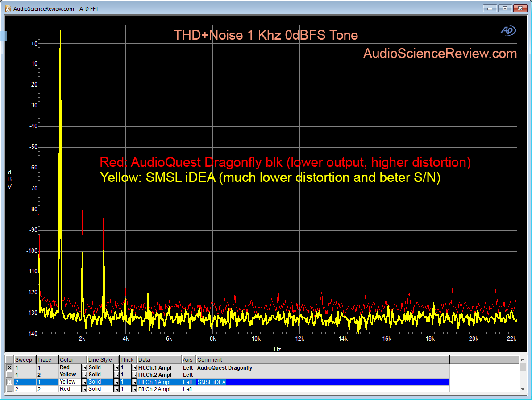
Task: Click the Line Style column header
Action: click(103, 360)
